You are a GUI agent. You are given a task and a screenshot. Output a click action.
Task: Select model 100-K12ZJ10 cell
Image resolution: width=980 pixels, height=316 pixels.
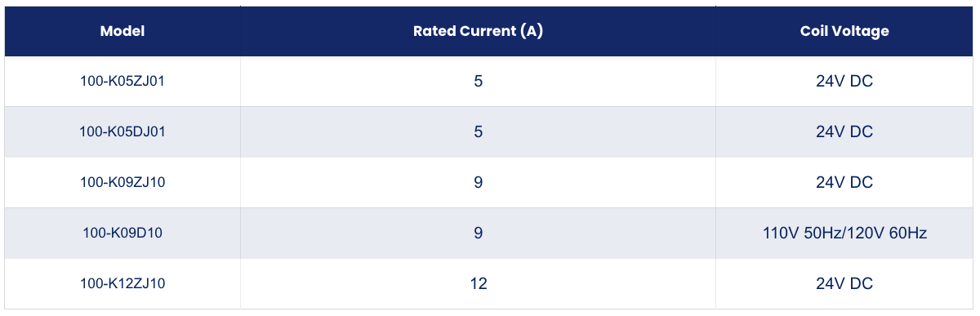[122, 284]
